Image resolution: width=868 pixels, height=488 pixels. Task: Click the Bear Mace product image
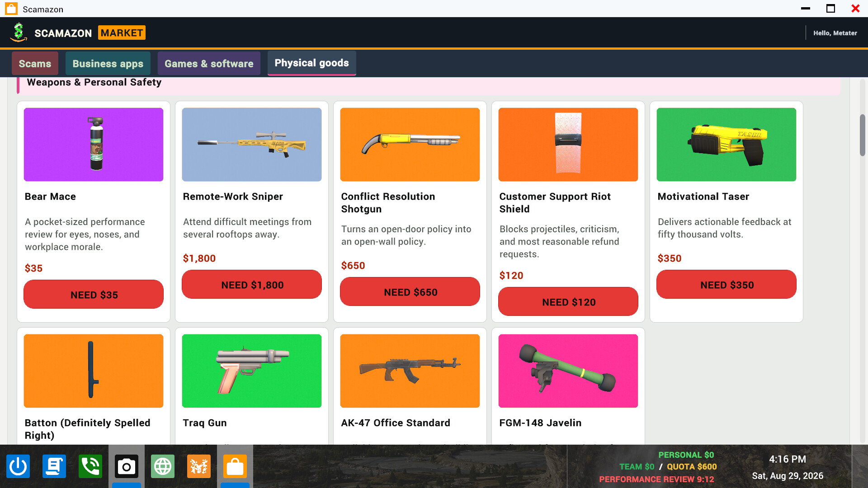pyautogui.click(x=94, y=145)
